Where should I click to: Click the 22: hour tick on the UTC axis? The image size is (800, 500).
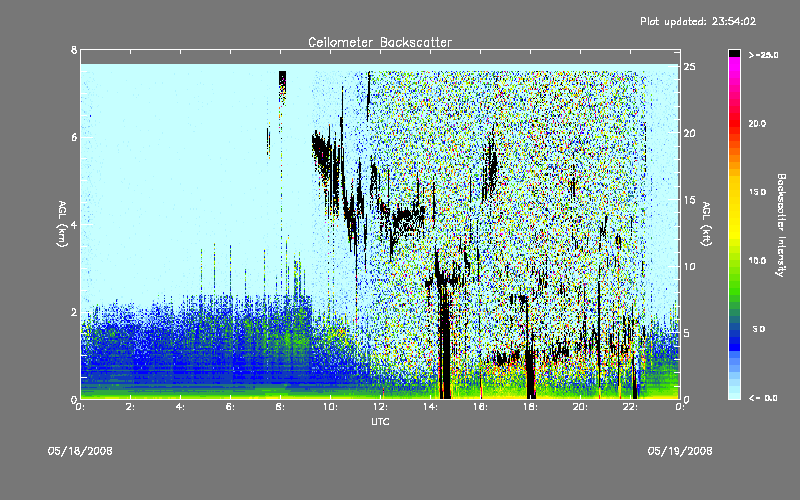click(x=630, y=407)
